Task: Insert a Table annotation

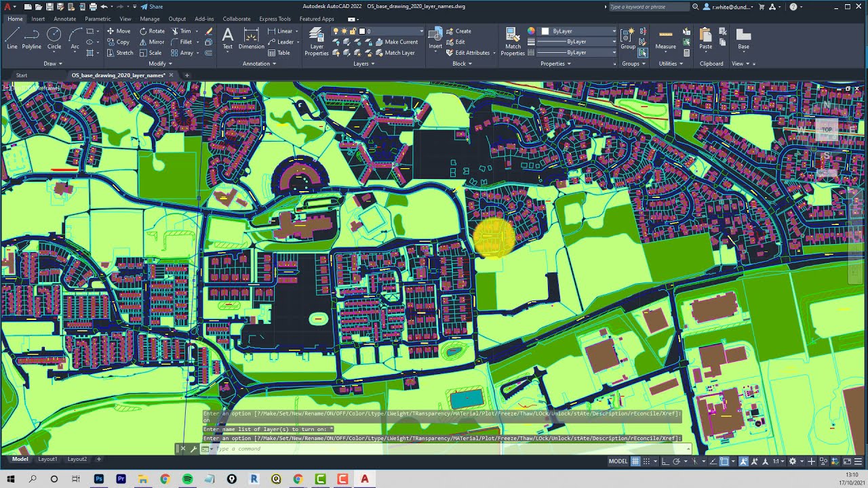Action: tap(279, 53)
